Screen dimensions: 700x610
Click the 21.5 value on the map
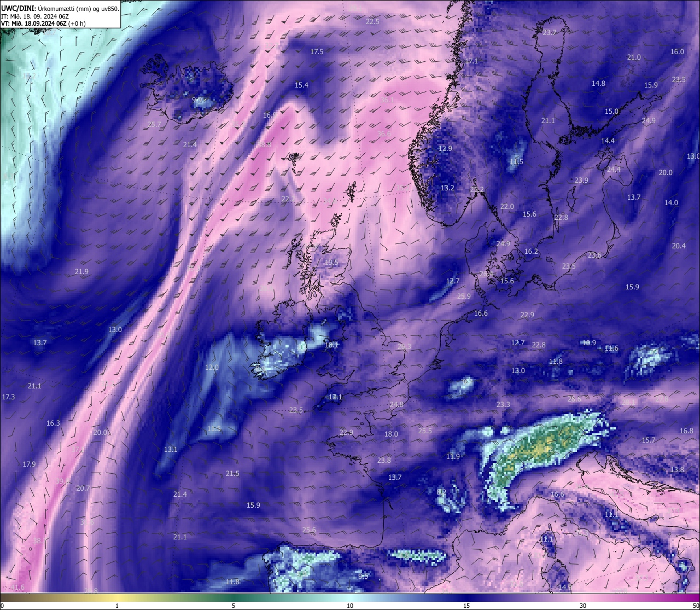232,474
